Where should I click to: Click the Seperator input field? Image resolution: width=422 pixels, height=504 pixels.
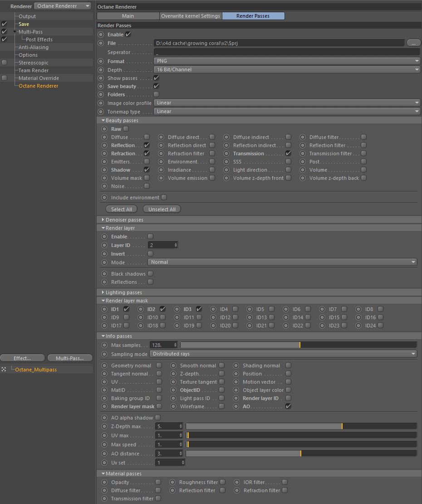click(x=287, y=52)
